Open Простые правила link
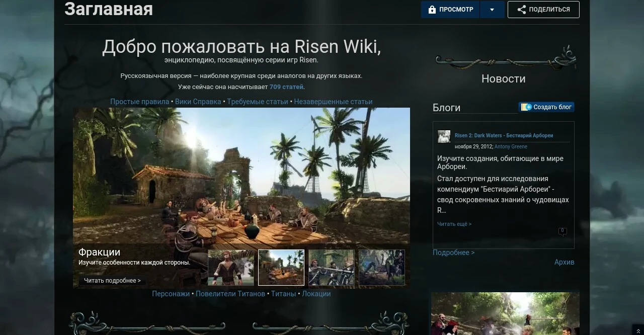Viewport: 644px width, 335px height. [x=140, y=102]
